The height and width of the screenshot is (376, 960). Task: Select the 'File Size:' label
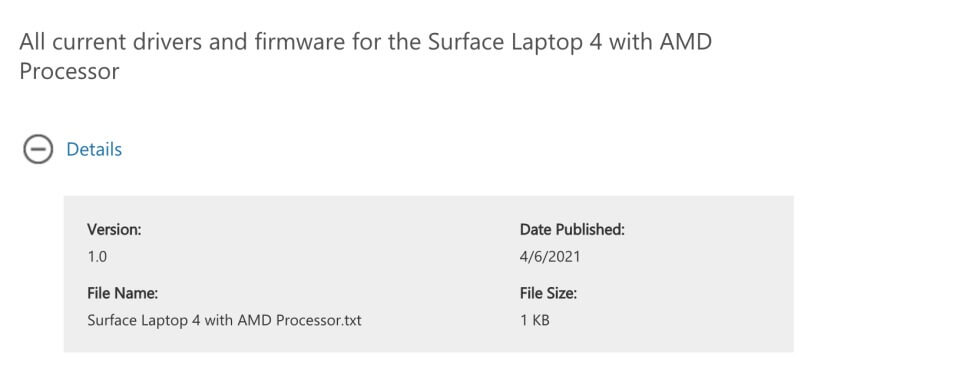tap(549, 293)
